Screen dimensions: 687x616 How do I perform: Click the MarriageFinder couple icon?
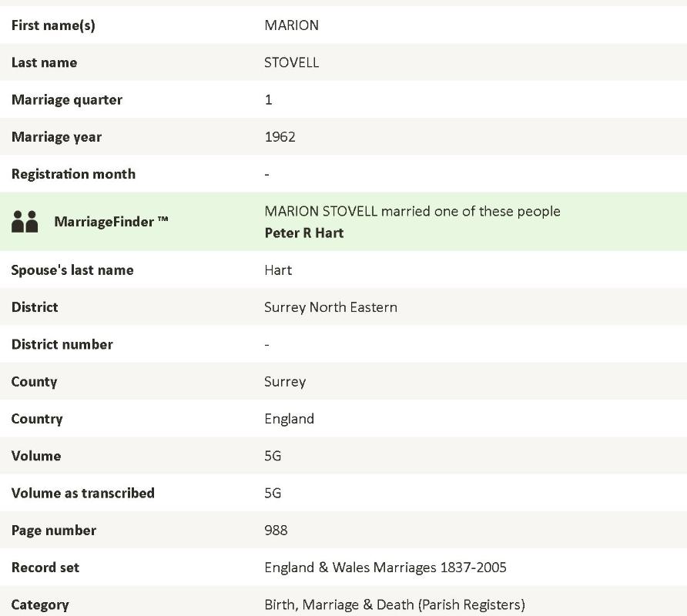point(25,222)
